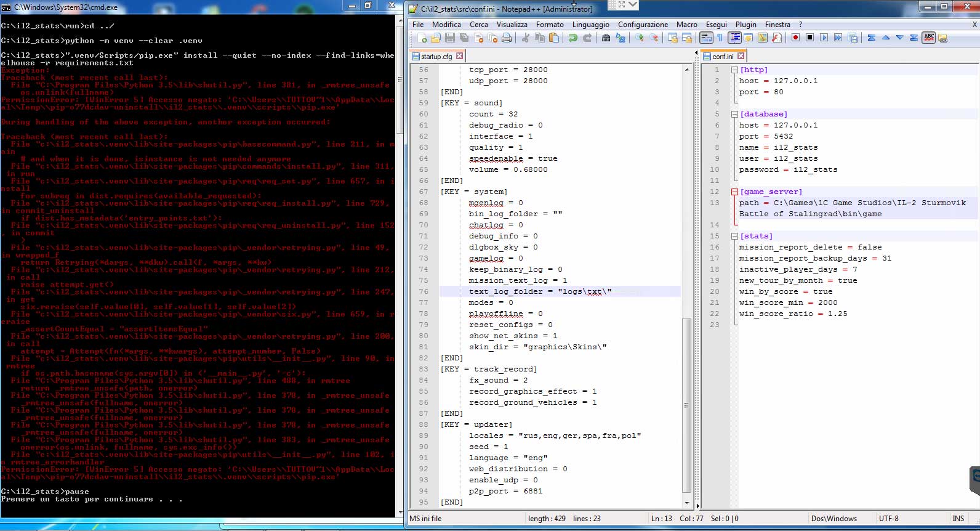Image resolution: width=980 pixels, height=531 pixels.
Task: Open the Linguaggio menu
Action: click(x=590, y=25)
